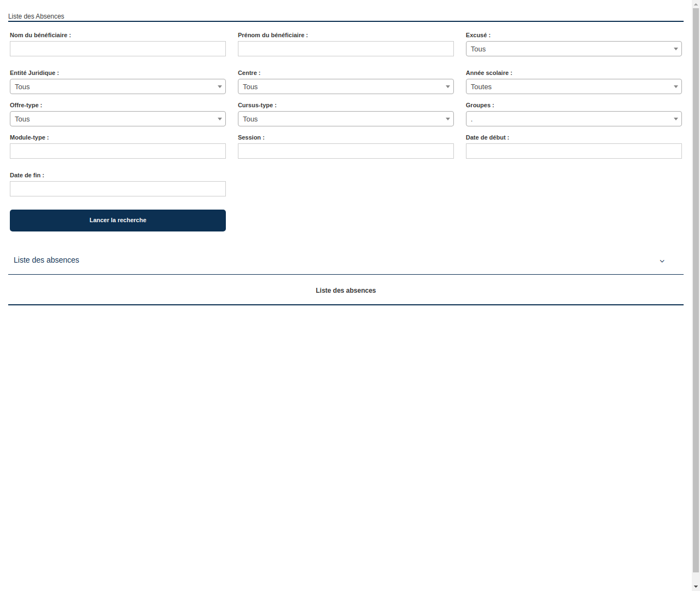700x591 pixels.
Task: Click the Excusé dropdown arrow
Action: click(676, 49)
